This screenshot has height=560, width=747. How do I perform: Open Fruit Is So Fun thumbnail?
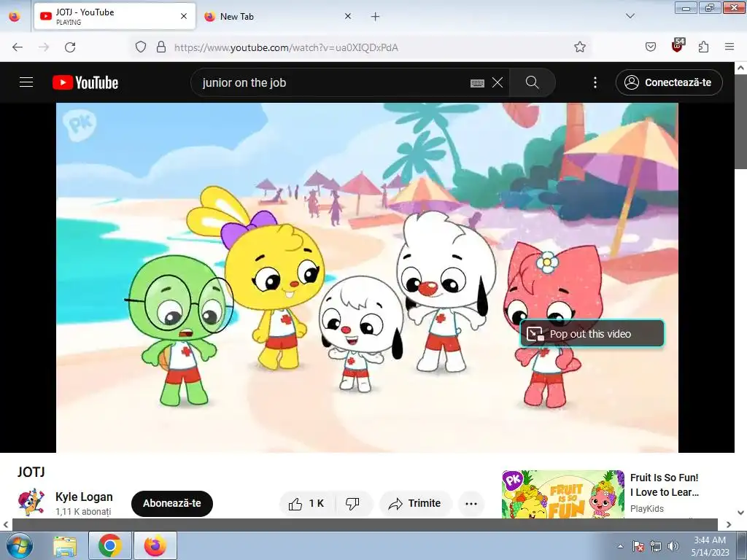pos(562,494)
